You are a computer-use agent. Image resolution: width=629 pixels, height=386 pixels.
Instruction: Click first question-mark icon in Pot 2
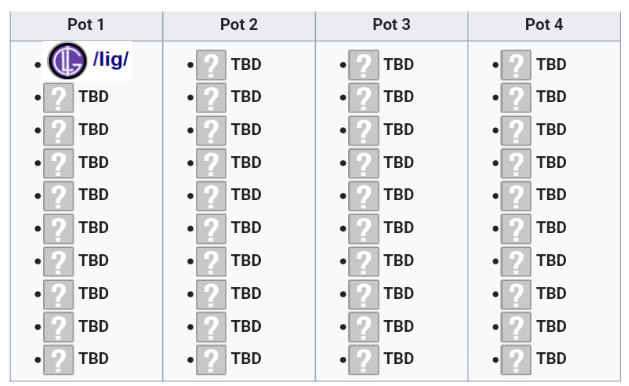click(x=211, y=65)
